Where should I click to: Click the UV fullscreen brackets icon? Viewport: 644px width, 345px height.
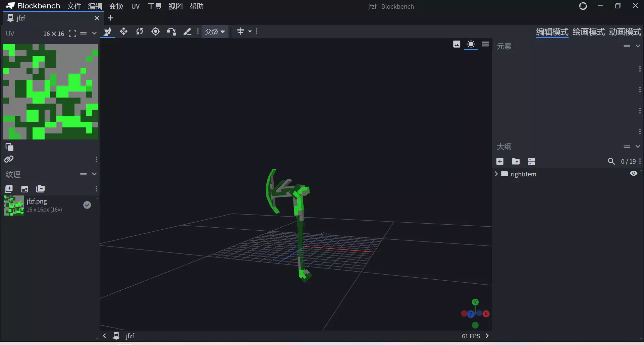[72, 34]
